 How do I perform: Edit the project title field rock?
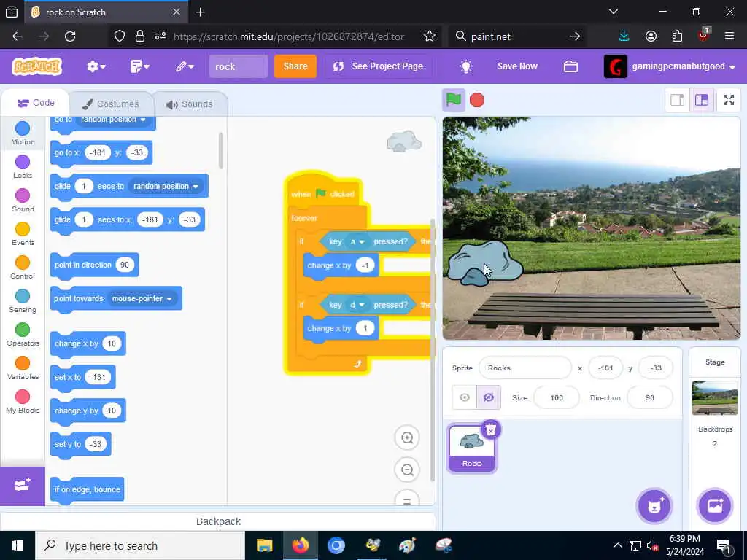pyautogui.click(x=239, y=66)
